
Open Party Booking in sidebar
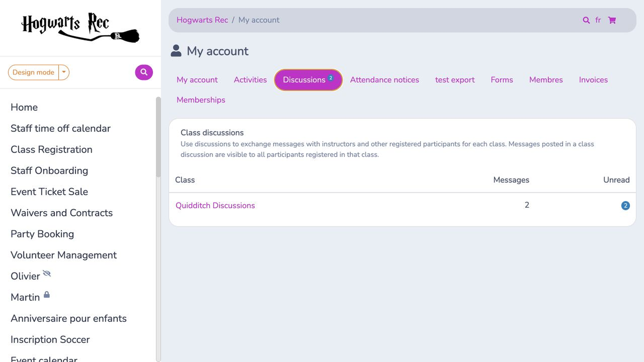point(42,234)
